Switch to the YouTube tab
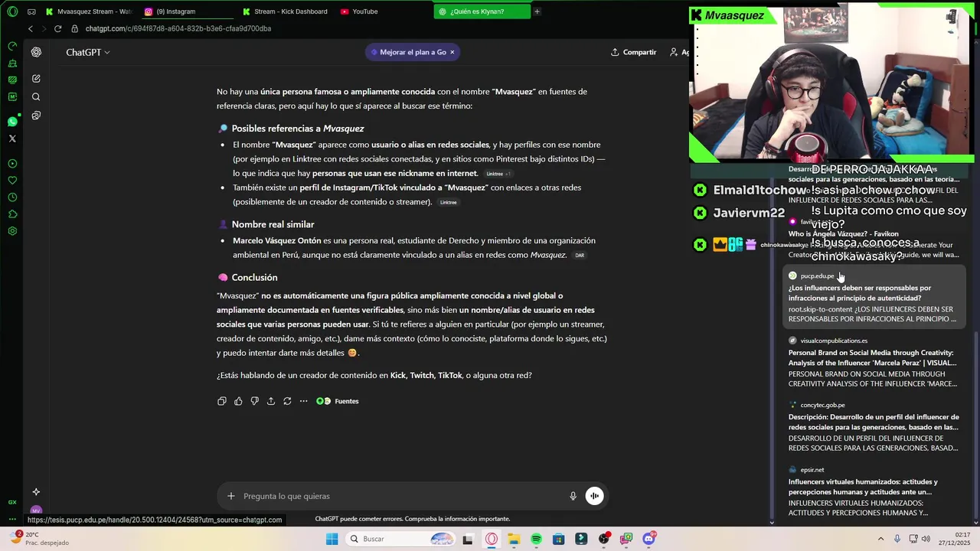The image size is (980, 551). pyautogui.click(x=383, y=11)
